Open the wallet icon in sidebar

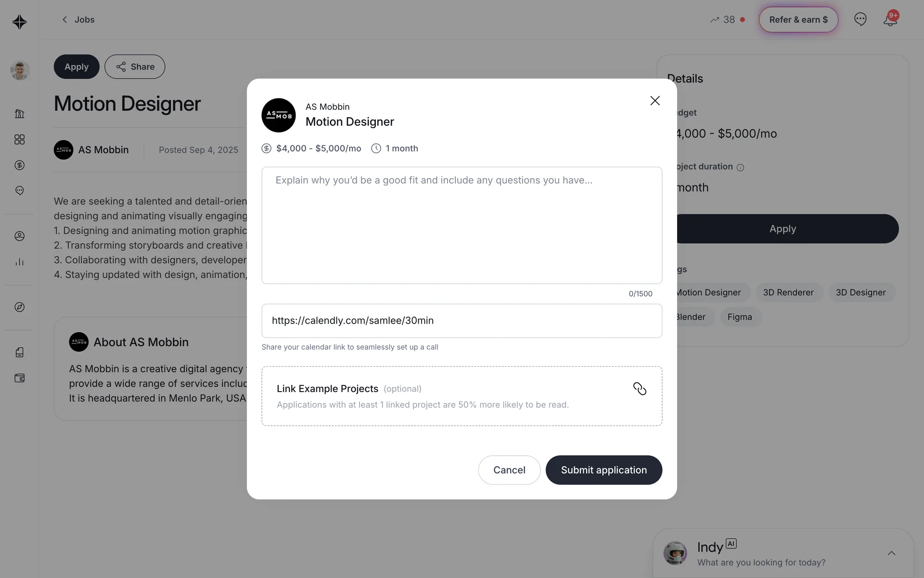tap(19, 378)
